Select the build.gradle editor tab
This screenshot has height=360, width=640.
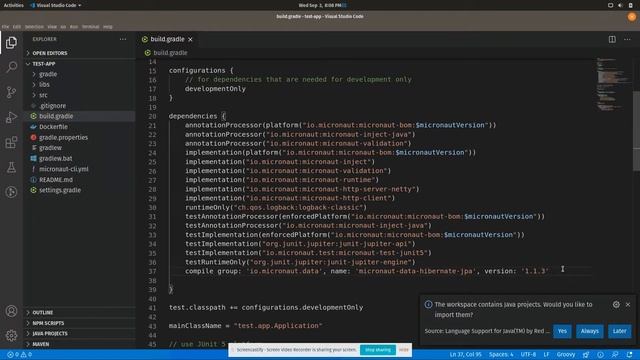167,39
